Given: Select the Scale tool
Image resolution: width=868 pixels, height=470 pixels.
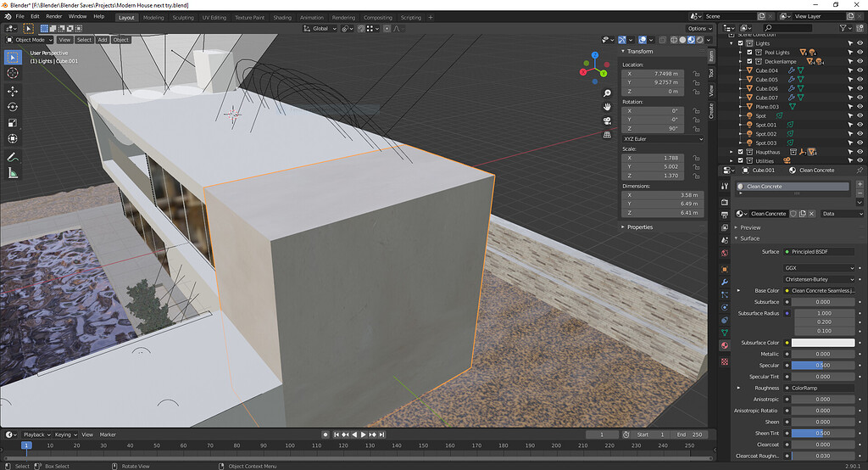Looking at the screenshot, I should coord(13,123).
